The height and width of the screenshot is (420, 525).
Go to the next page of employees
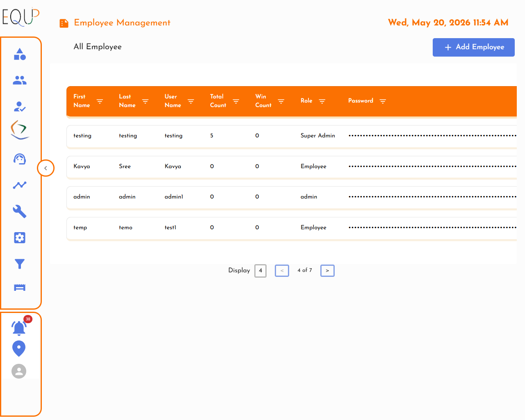[x=327, y=271]
